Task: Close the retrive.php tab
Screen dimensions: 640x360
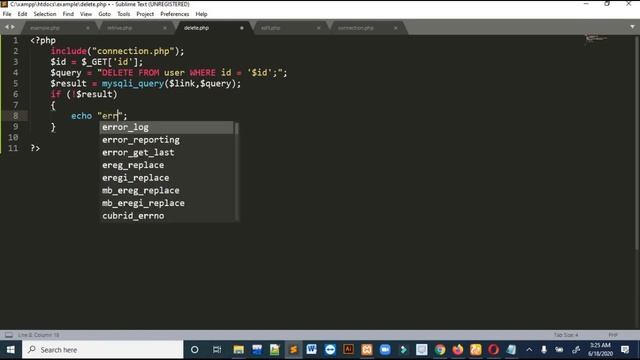Action: pyautogui.click(x=165, y=28)
